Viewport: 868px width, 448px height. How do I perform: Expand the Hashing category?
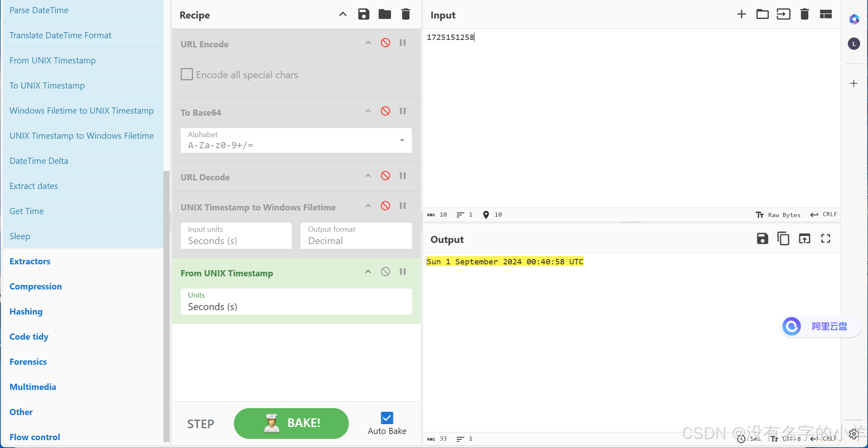26,312
